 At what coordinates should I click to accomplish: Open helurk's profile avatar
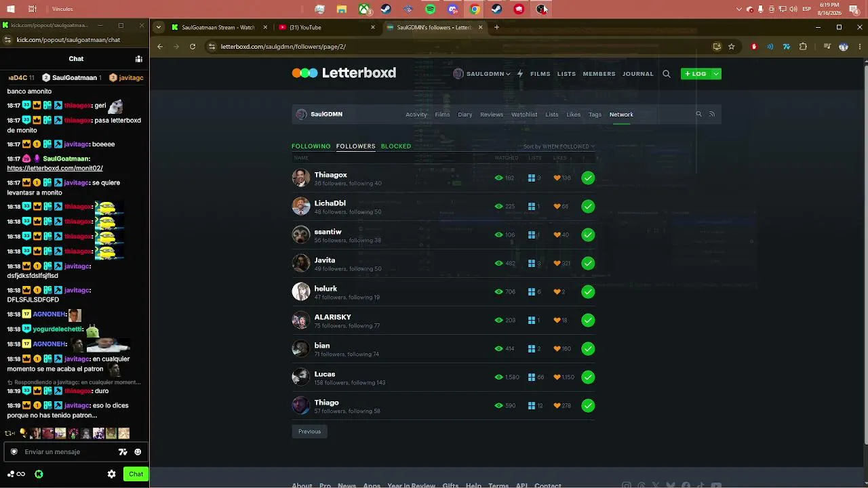point(301,291)
